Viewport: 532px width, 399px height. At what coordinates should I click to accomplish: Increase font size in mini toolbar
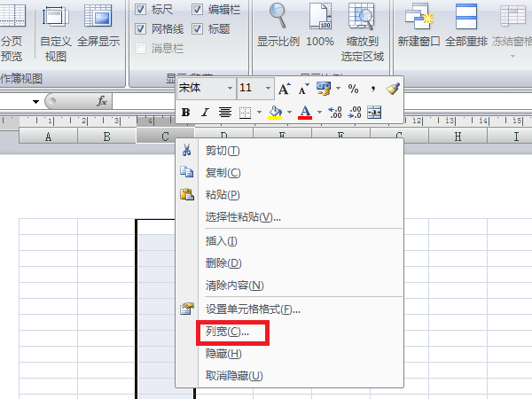click(x=285, y=89)
